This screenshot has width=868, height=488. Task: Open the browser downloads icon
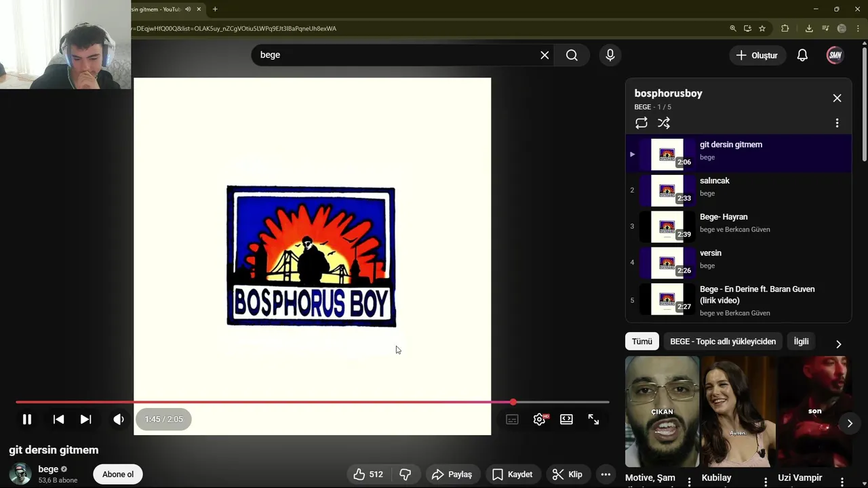tap(809, 28)
